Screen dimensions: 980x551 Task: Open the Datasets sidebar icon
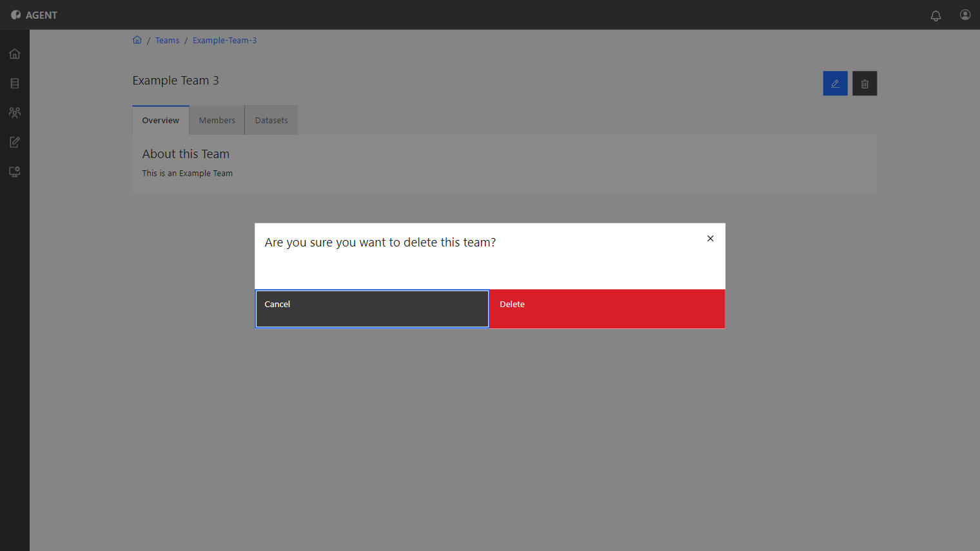[15, 83]
